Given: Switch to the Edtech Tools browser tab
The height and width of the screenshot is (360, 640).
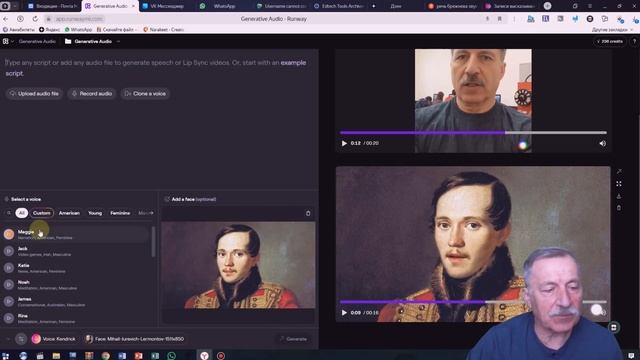Looking at the screenshot, I should click(339, 6).
